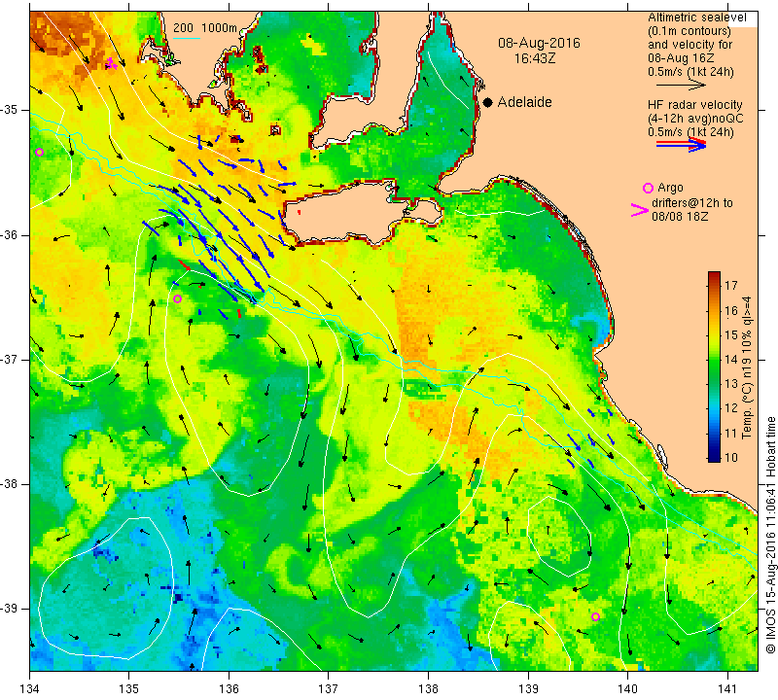The height and width of the screenshot is (700, 778).
Task: Click the 'Altimetric sealevel' legend heading
Action: [696, 17]
